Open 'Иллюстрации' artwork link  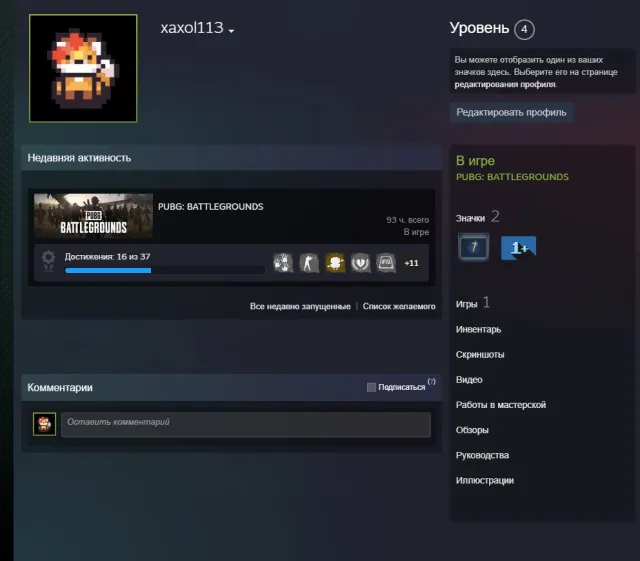click(485, 481)
